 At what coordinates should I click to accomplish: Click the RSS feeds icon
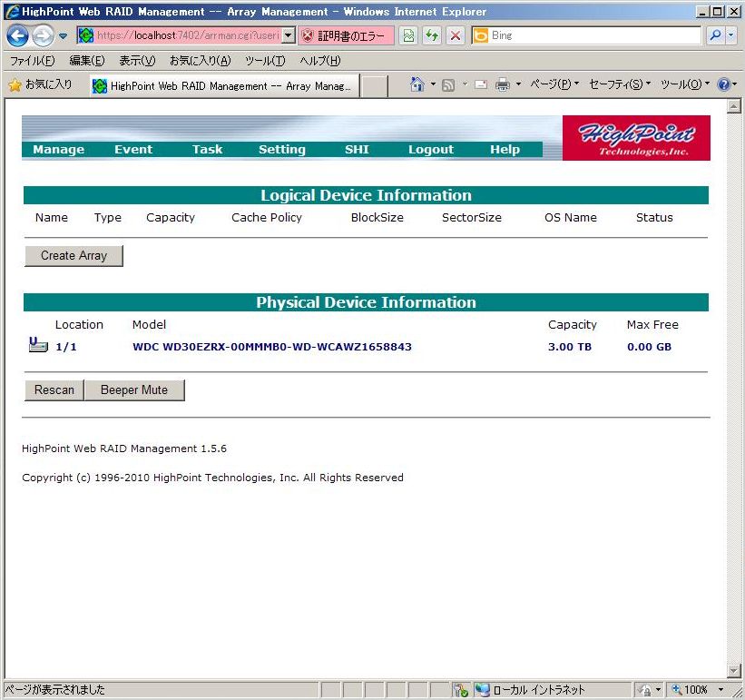coord(448,85)
